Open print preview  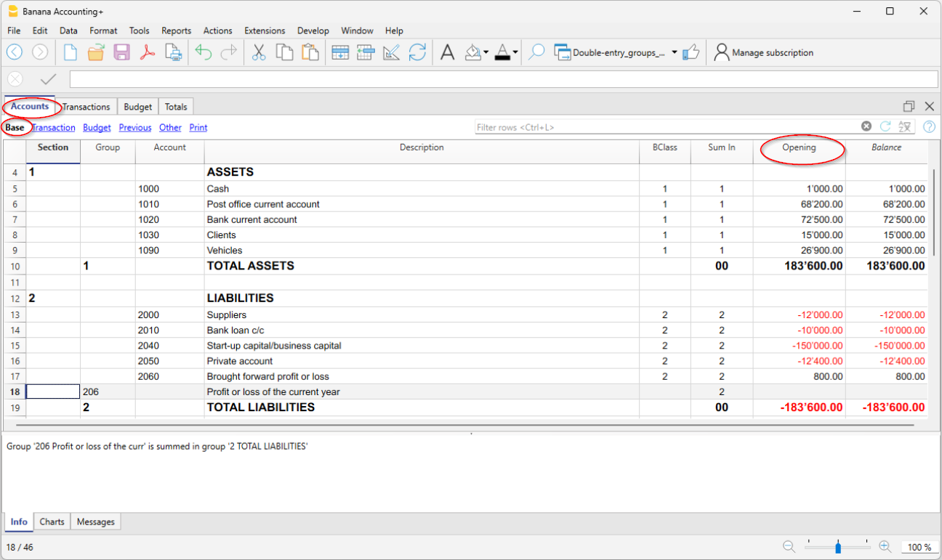click(173, 52)
